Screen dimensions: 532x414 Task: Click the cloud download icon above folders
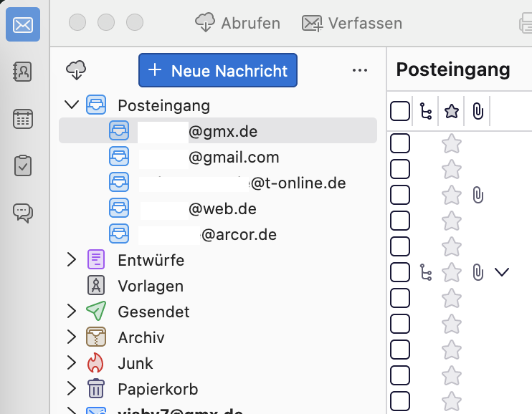pos(75,70)
